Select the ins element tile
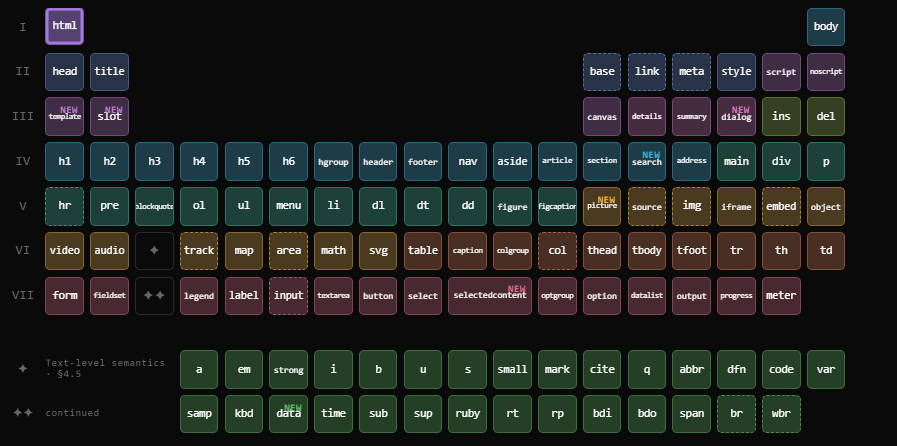This screenshot has height=446, width=897. pyautogui.click(x=781, y=117)
